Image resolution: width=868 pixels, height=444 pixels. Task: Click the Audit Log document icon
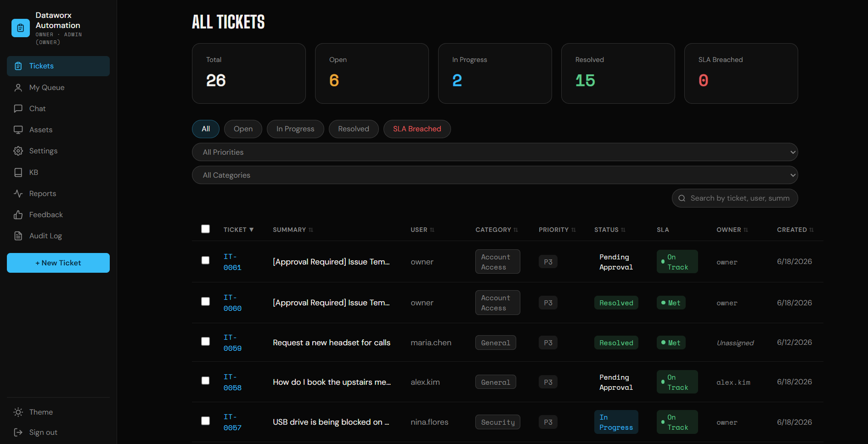18,236
